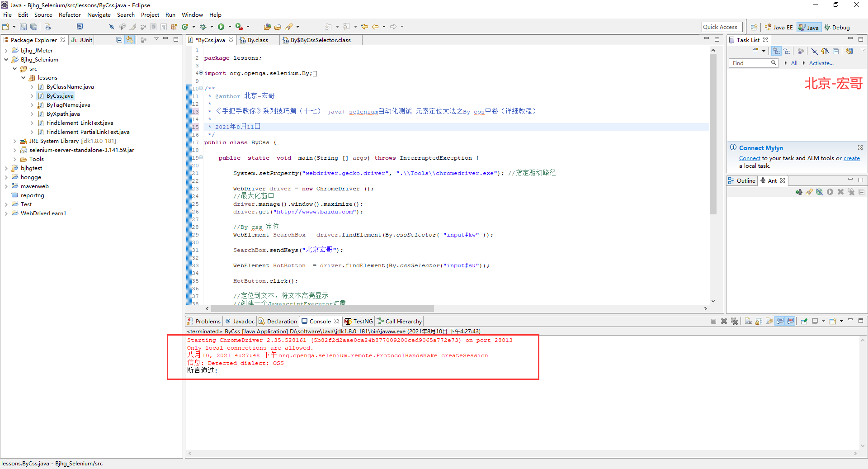Toggle Show Console When Standard Out Changes
Viewport: 868px width, 469px height.
coord(780,322)
